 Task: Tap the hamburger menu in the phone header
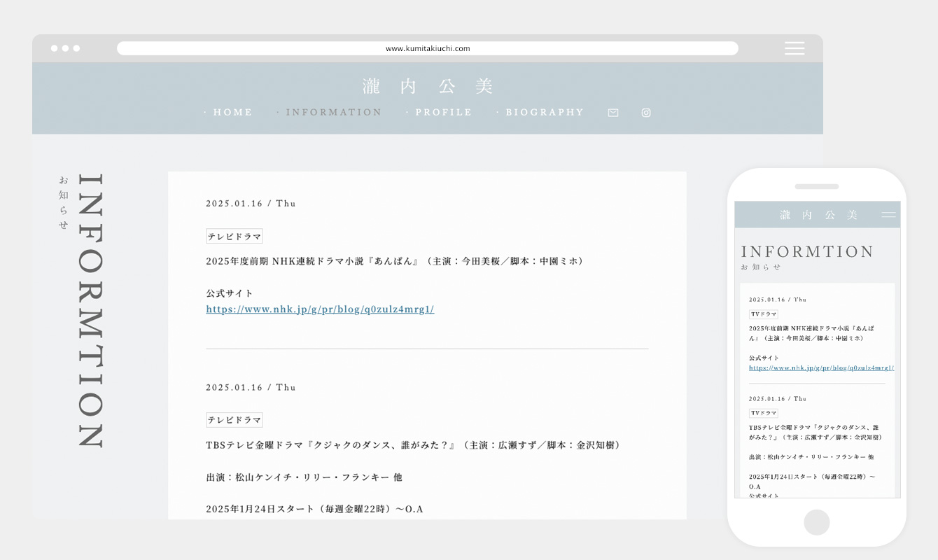(x=888, y=215)
